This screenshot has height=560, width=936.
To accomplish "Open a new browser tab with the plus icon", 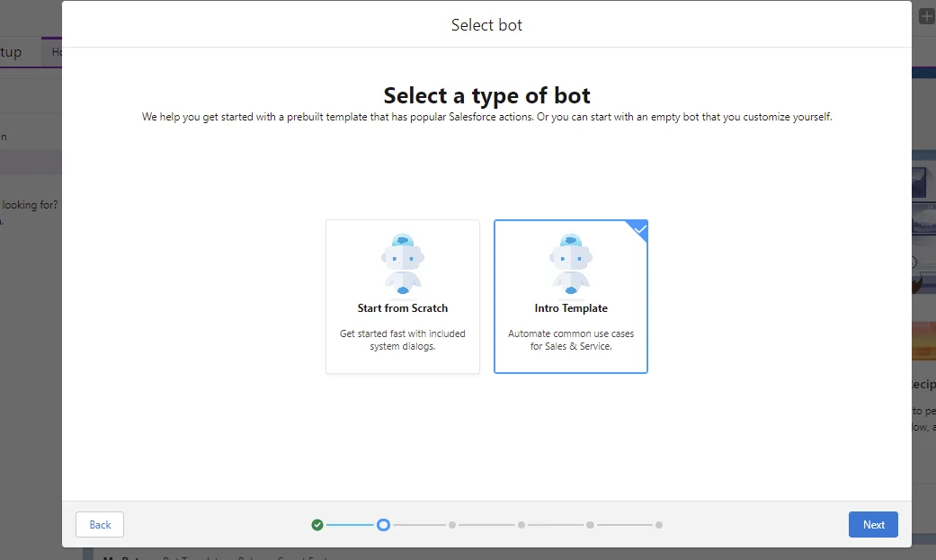I will pos(925,14).
